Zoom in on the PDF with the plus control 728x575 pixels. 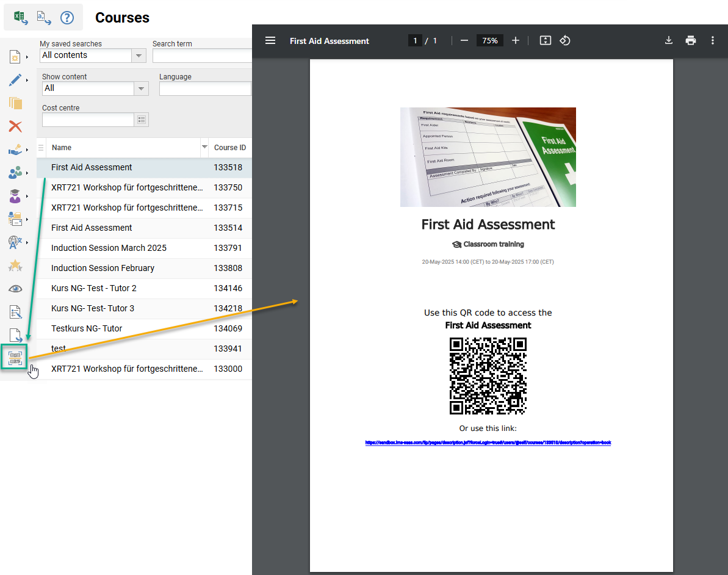click(515, 40)
